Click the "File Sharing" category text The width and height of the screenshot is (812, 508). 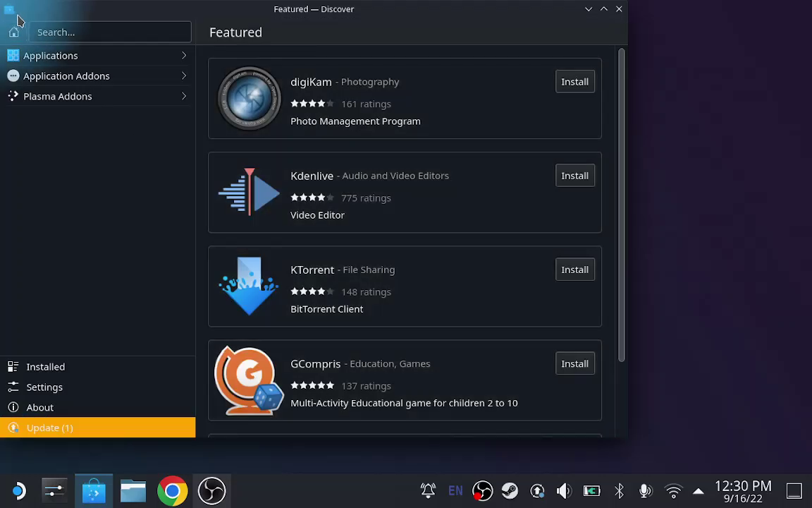pyautogui.click(x=369, y=270)
